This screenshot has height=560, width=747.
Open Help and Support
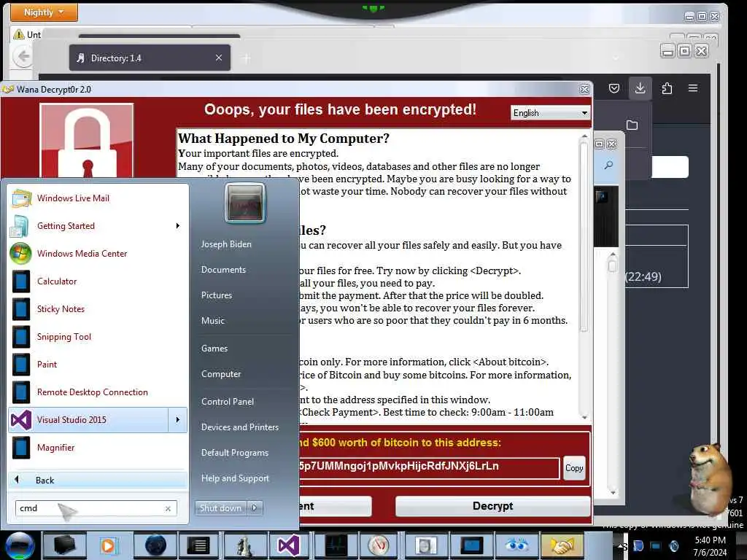click(x=235, y=478)
